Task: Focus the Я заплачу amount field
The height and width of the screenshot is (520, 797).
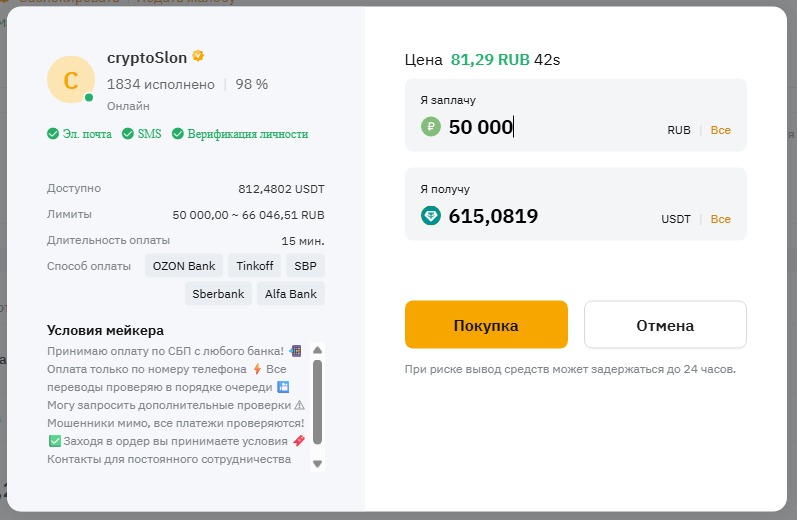Action: tap(540, 127)
